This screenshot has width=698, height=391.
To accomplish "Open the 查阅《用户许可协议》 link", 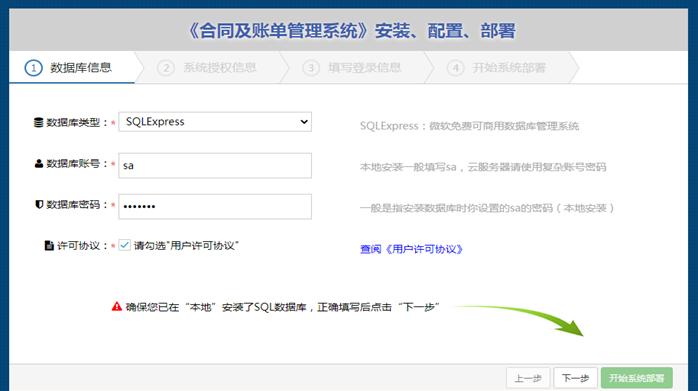I will [x=411, y=249].
